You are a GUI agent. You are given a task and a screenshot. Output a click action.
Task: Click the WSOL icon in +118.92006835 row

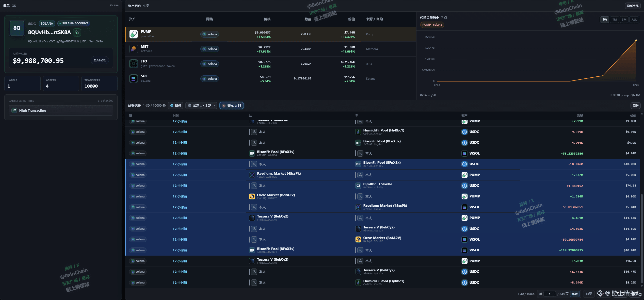click(x=464, y=250)
